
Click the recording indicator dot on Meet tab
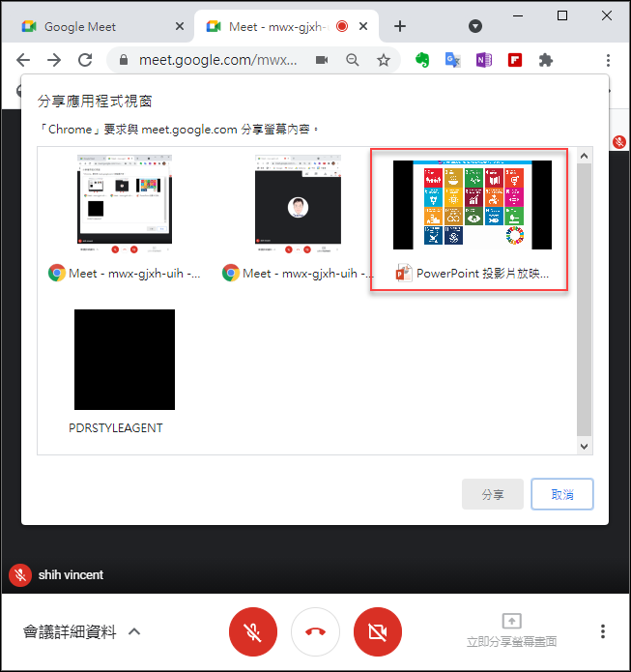point(342,26)
